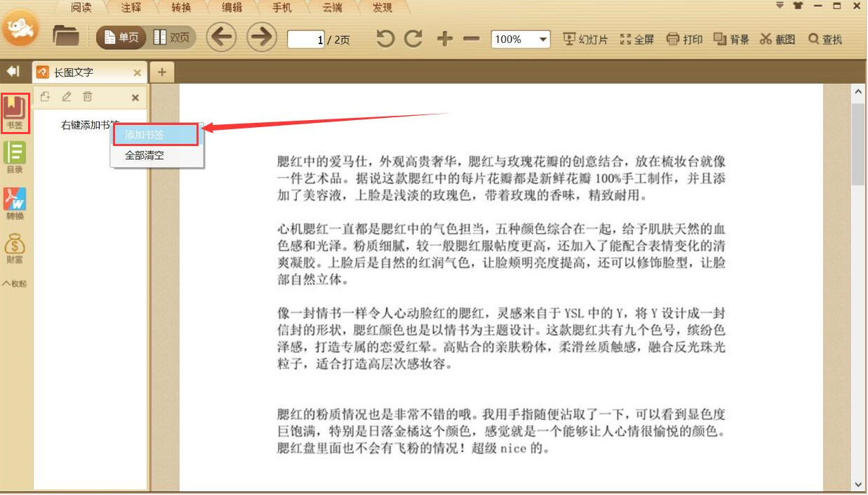Open the 阅读 ribbon tab
Viewport: 868px width, 495px height.
coord(81,8)
